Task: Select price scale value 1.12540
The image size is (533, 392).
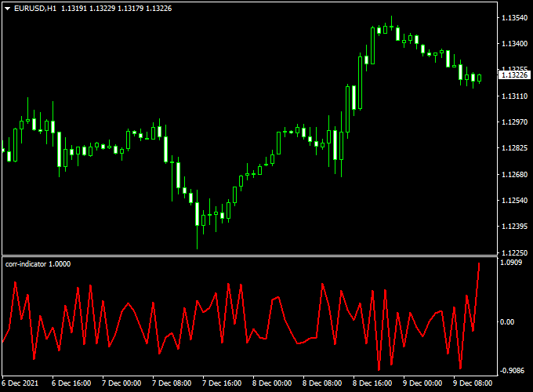Action: click(x=515, y=200)
